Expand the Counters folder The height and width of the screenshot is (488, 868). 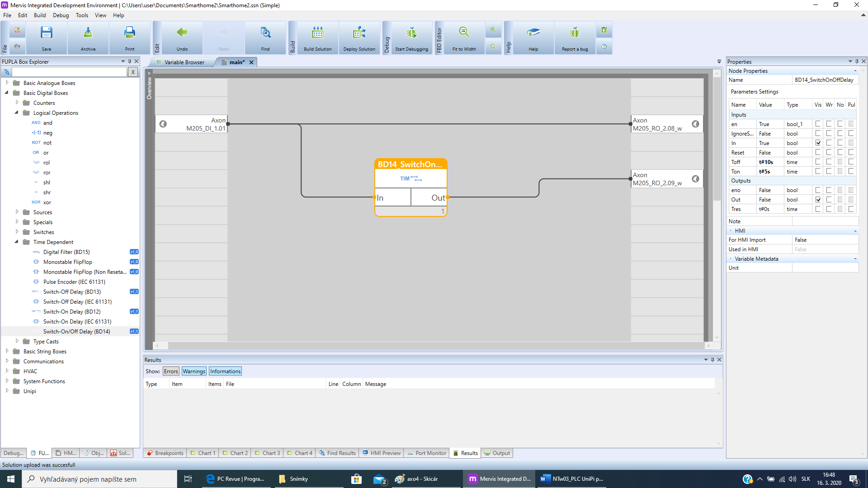point(17,103)
